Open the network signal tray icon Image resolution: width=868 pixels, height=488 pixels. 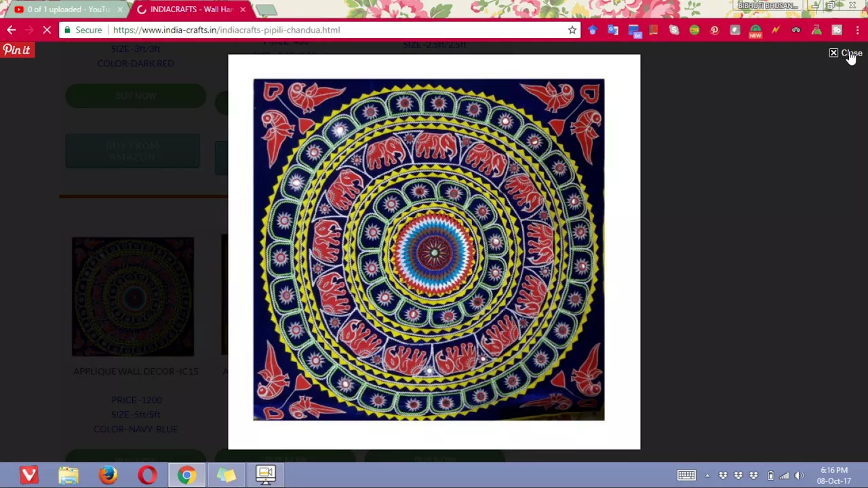785,475
